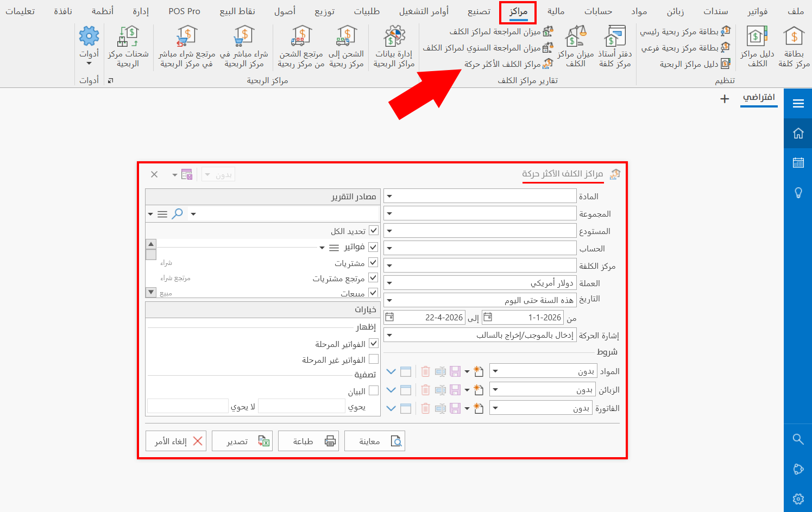
Task: Uncheck الفواتير المرحلة checkbox
Action: [x=373, y=343]
